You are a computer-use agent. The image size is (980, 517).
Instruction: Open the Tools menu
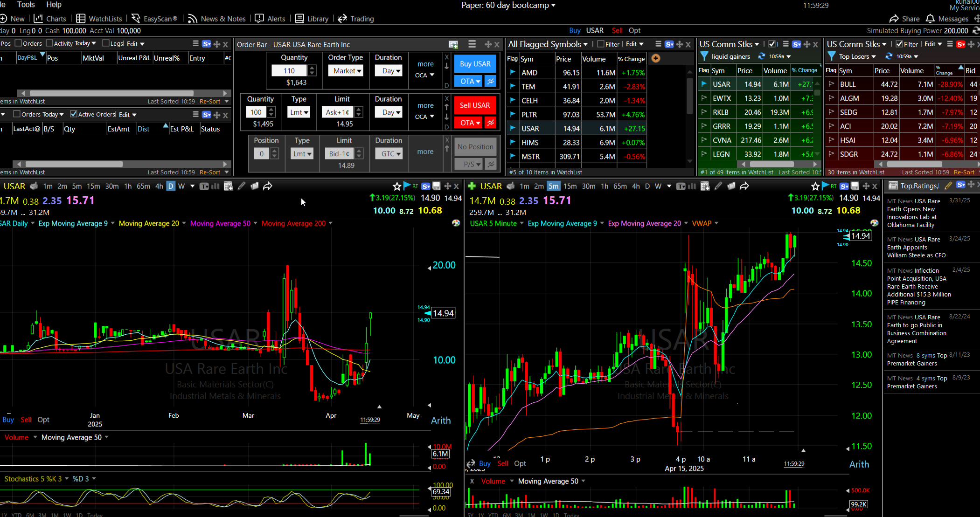point(26,5)
